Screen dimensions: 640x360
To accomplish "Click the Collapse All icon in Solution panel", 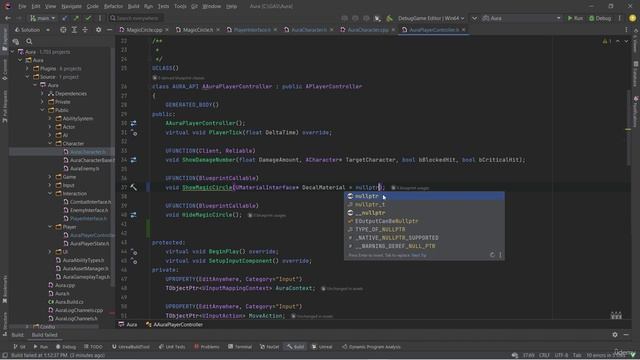I will click(85, 30).
